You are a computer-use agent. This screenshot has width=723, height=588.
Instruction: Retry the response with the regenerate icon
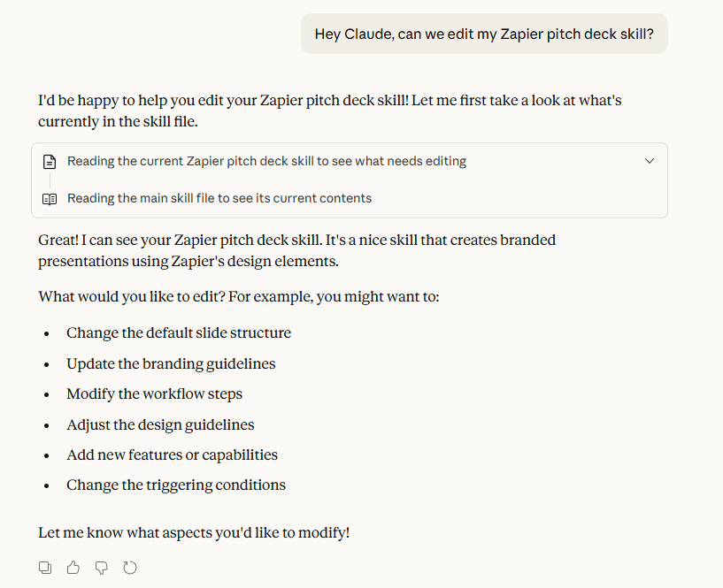point(130,567)
